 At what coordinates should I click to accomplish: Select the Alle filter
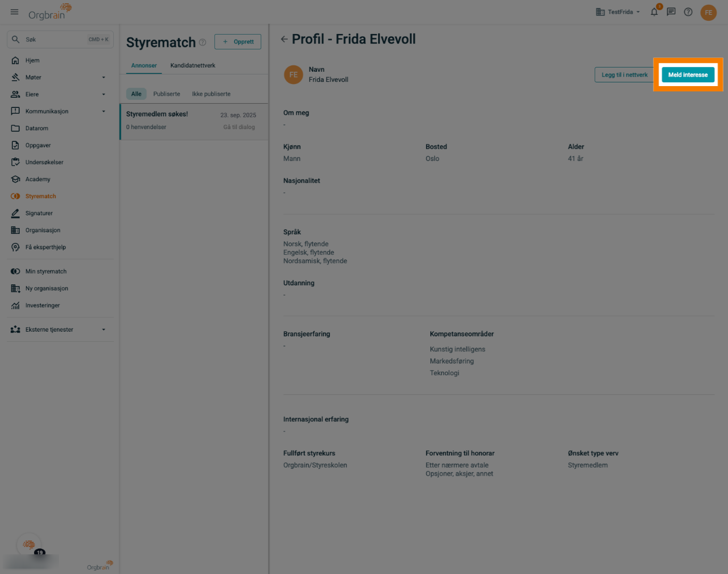click(137, 94)
